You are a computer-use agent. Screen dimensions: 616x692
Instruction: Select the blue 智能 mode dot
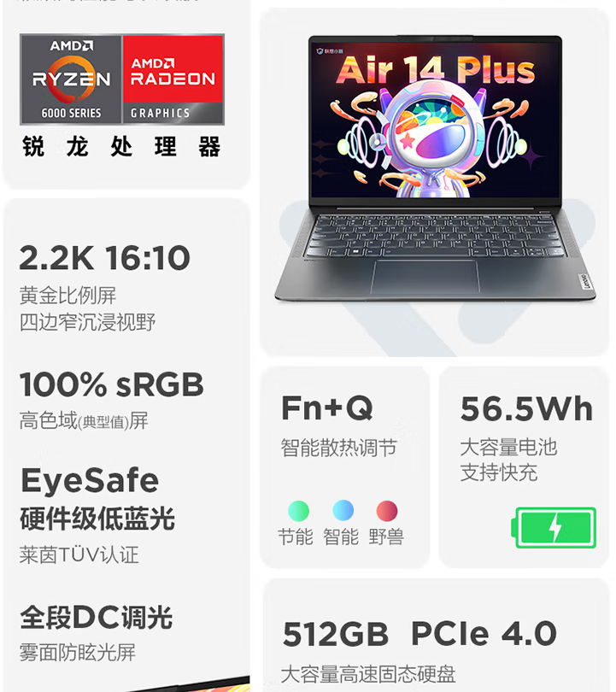pos(343,511)
